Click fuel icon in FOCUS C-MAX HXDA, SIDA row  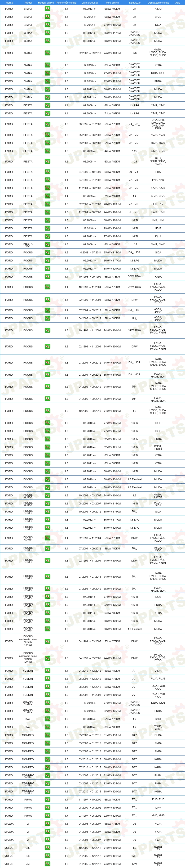click(x=47, y=504)
